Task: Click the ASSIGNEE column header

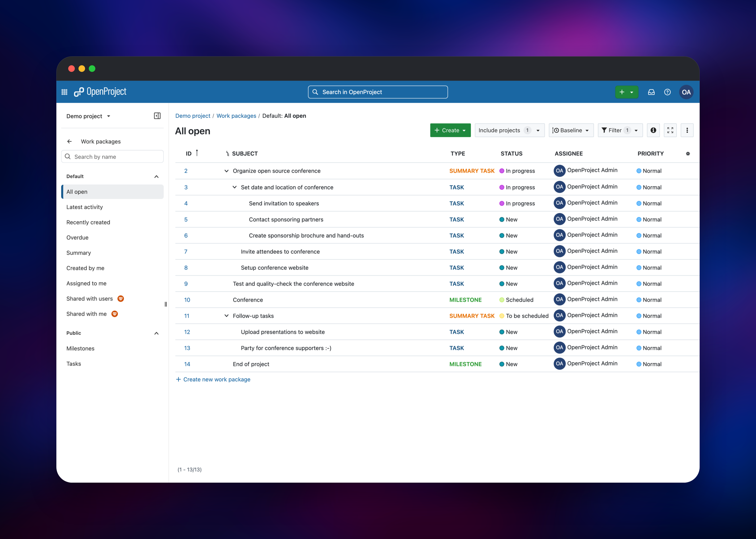Action: 568,154
